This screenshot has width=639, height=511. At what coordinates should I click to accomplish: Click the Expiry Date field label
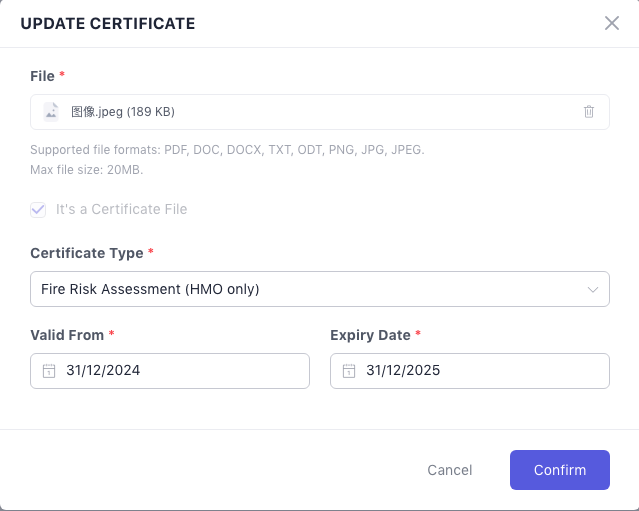coord(370,335)
